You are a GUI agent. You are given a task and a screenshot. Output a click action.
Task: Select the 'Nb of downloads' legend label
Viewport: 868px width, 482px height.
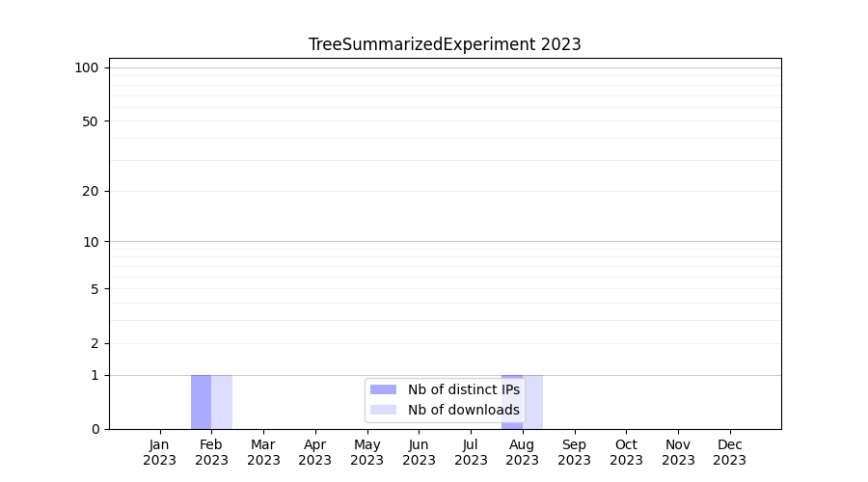click(x=463, y=410)
